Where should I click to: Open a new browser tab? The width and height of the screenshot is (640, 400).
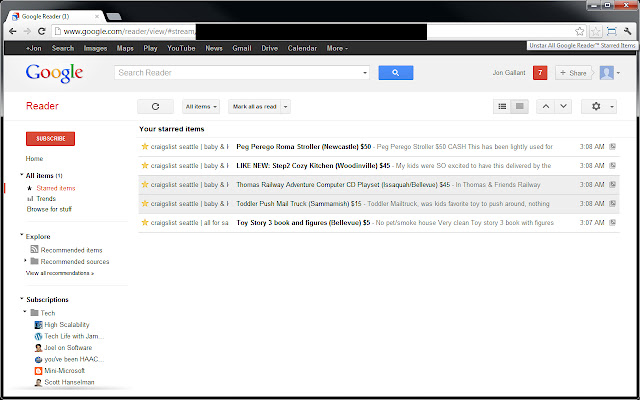click(x=113, y=17)
